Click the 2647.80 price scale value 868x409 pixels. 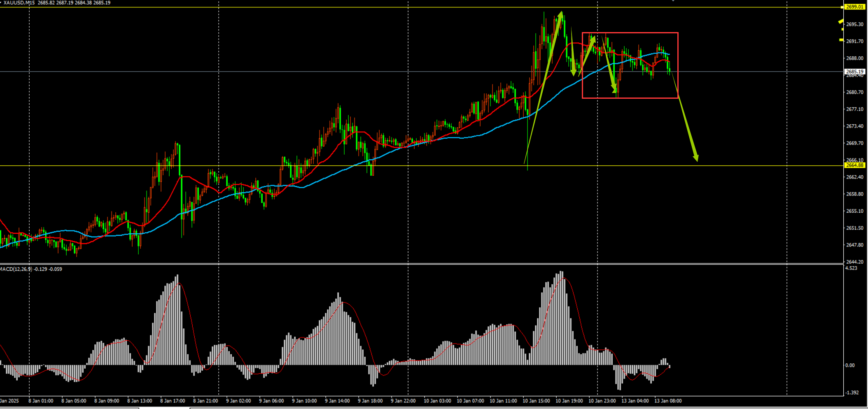(855, 245)
